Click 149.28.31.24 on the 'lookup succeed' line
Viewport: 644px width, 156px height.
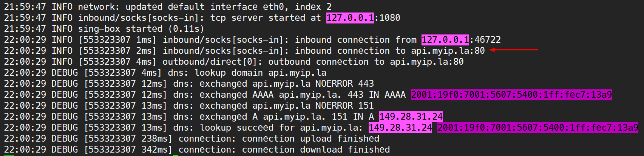400,128
